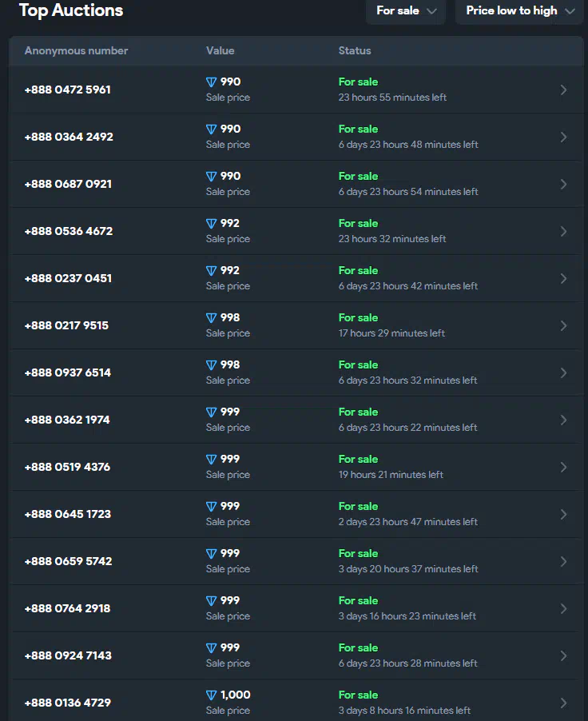The image size is (588, 721).
Task: Click the chevron arrow for +888 0659 5742
Action: [563, 561]
